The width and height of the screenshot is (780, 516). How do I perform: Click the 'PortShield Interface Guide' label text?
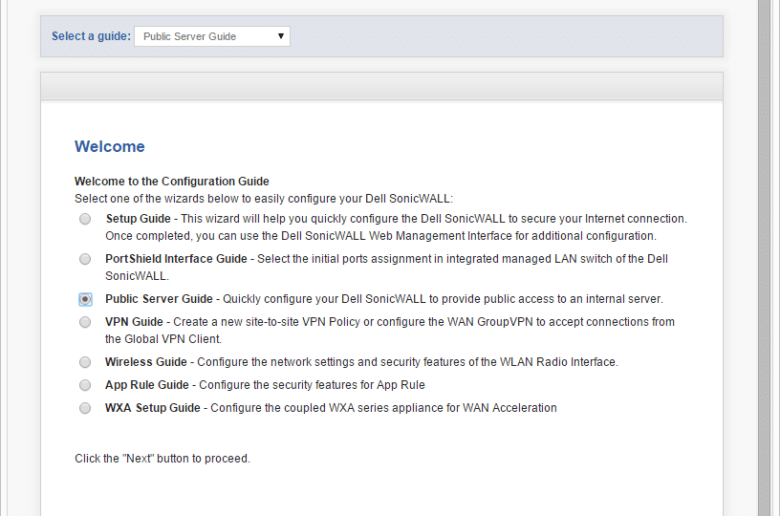[x=176, y=259]
